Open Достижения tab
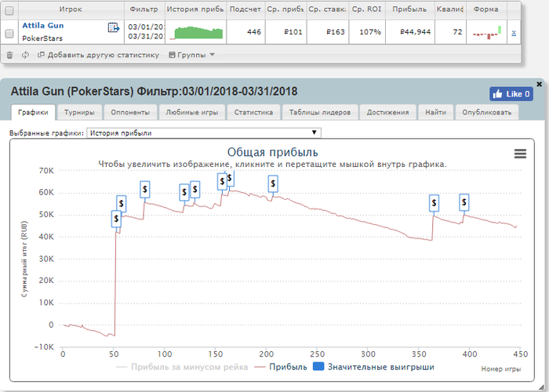This screenshot has height=392, width=549. click(387, 112)
